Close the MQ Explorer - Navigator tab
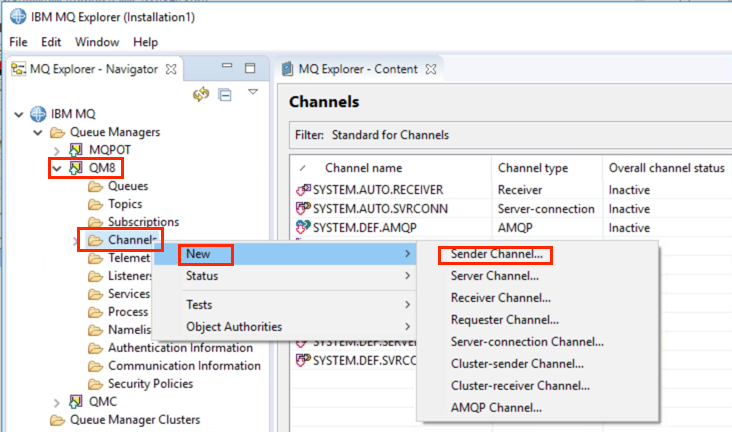This screenshot has height=432, width=732. coord(171,69)
